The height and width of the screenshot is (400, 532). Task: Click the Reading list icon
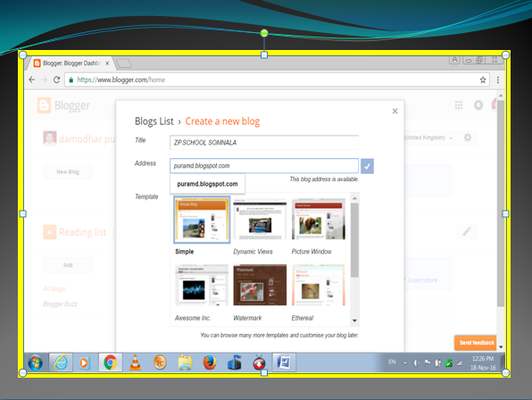[x=50, y=232]
